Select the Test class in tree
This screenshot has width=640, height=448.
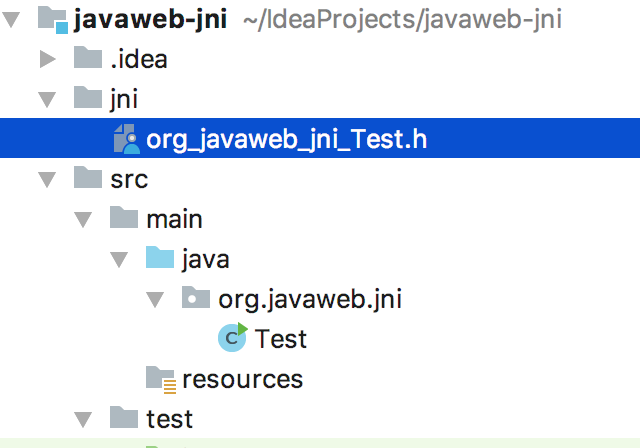point(280,339)
